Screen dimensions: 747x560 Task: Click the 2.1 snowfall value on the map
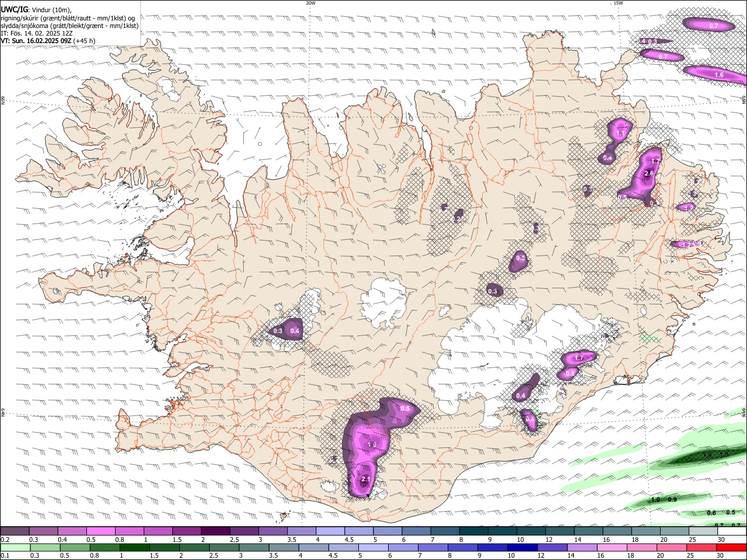[x=365, y=480]
